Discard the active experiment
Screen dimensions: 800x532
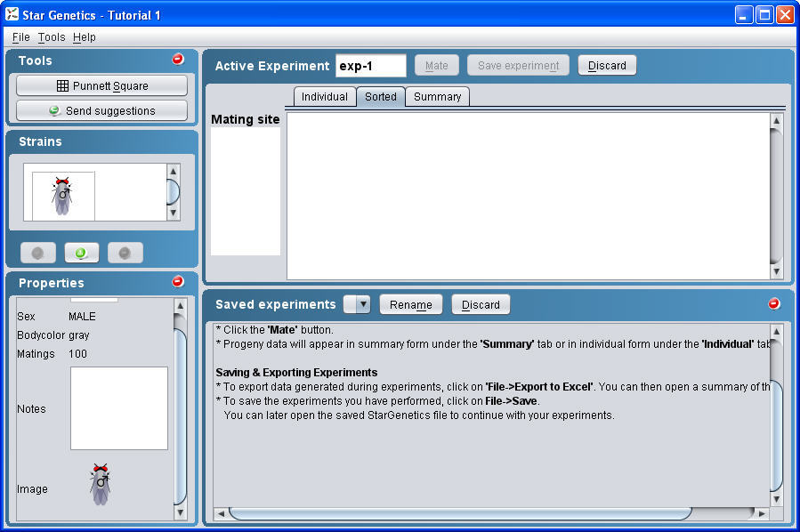(x=607, y=65)
